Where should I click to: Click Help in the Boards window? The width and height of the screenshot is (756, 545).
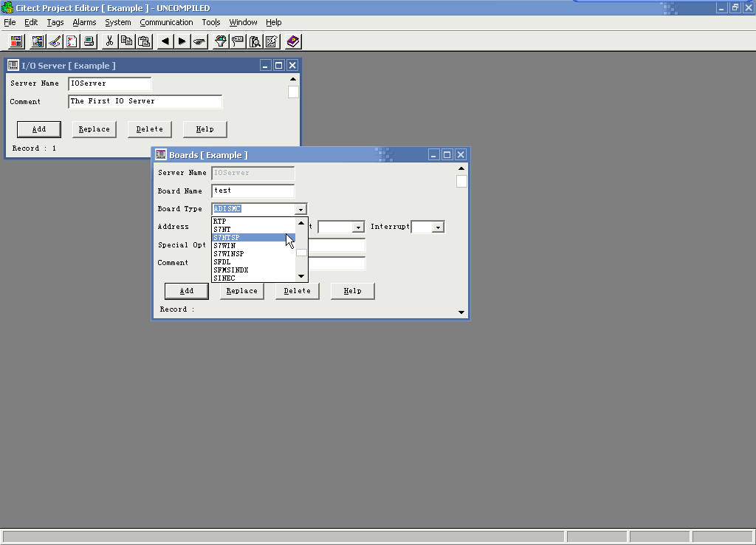352,291
